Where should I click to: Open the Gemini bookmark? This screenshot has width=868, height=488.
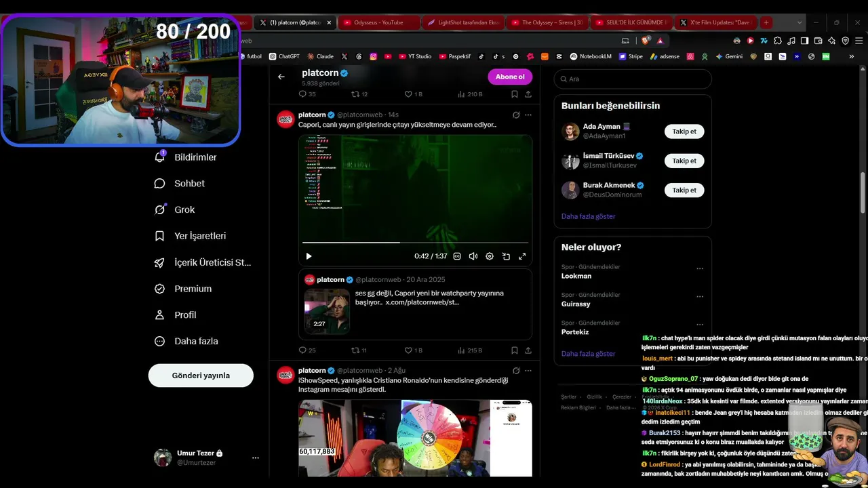click(729, 56)
